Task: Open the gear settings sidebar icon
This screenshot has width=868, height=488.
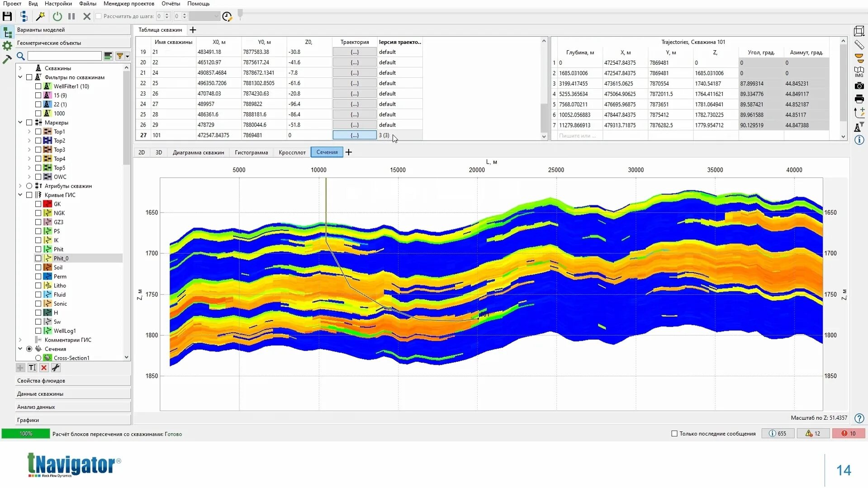Action: (7, 46)
